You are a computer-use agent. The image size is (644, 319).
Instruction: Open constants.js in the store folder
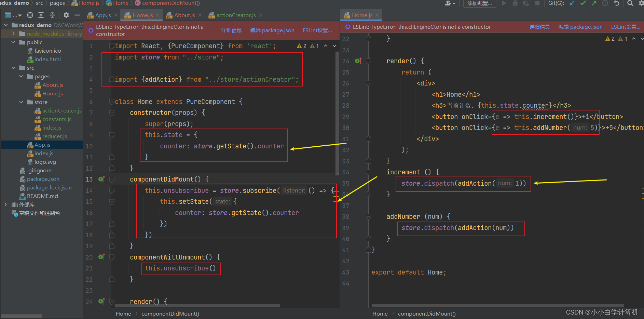pyautogui.click(x=53, y=119)
